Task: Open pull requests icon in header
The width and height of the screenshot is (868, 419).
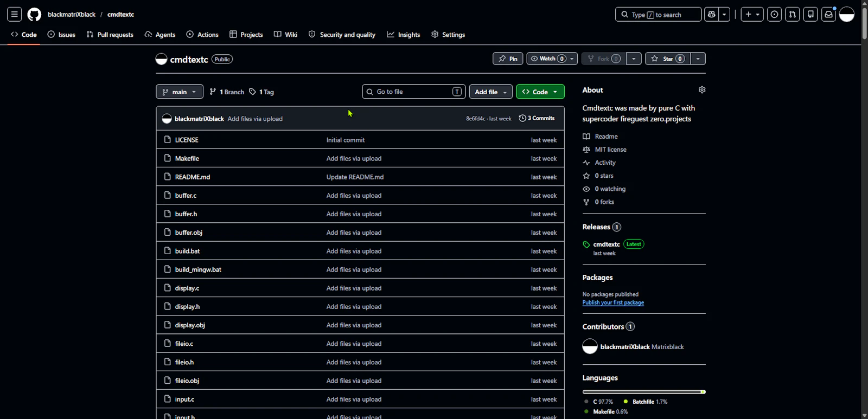Action: point(793,15)
